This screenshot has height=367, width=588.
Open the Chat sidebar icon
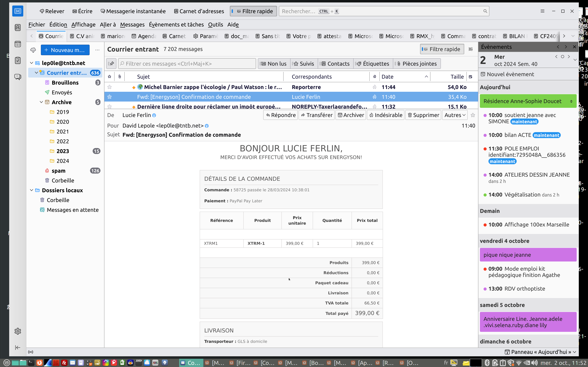[x=17, y=77]
